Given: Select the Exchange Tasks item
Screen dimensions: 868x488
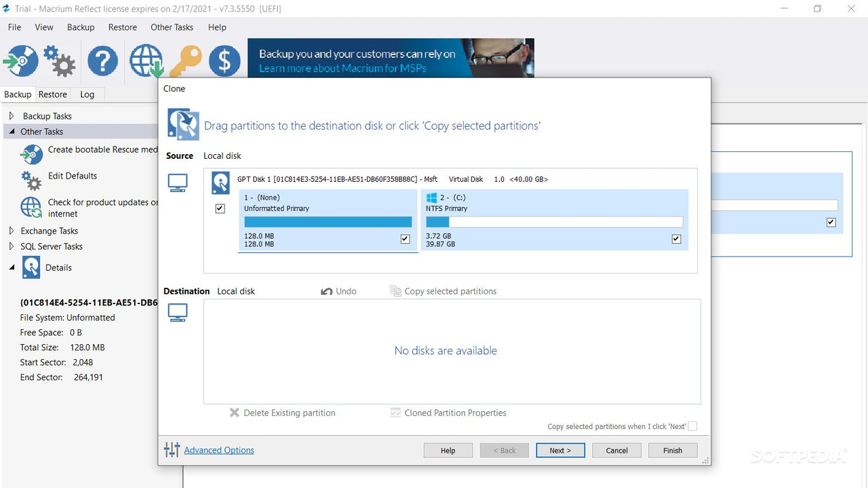Looking at the screenshot, I should pos(50,231).
